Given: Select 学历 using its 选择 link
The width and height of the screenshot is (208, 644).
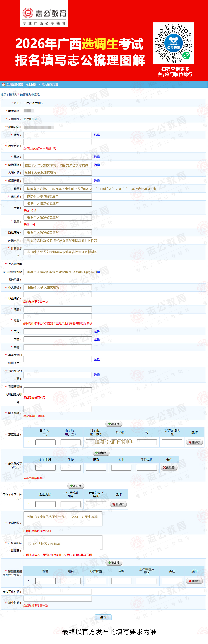Looking at the screenshot, I should coord(97,331).
